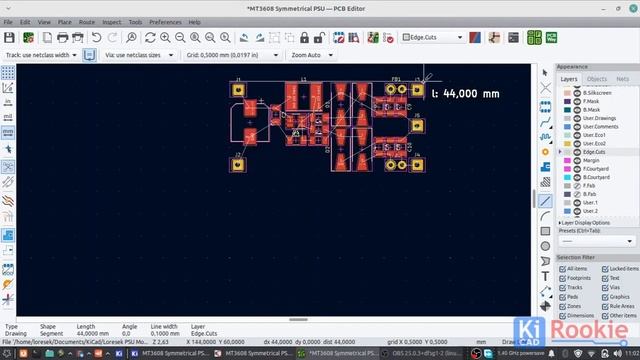The width and height of the screenshot is (640, 360).
Task: Click the B.Mask color swatch
Action: pyautogui.click(x=567, y=110)
